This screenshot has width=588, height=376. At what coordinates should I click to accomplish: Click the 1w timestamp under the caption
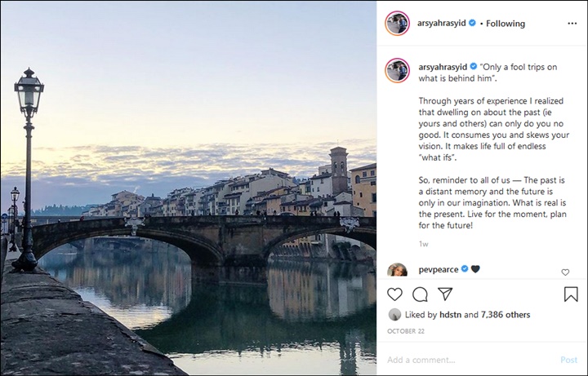tap(423, 244)
